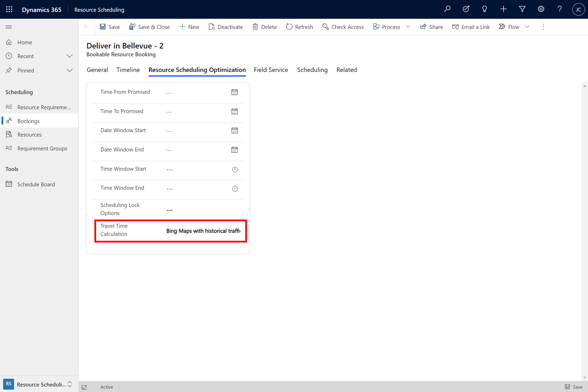Open the advanced find filter icon
Screen dimensions: 588x392
522,9
